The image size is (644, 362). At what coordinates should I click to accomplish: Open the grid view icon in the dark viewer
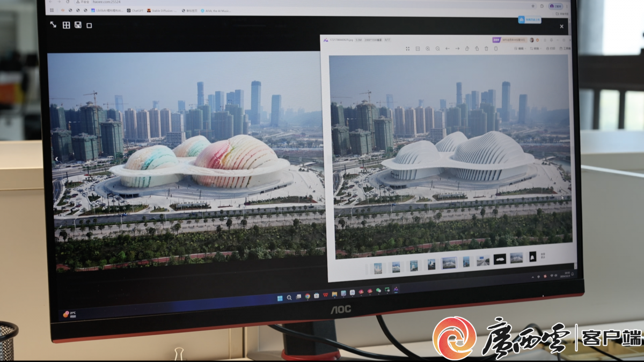[x=66, y=25]
